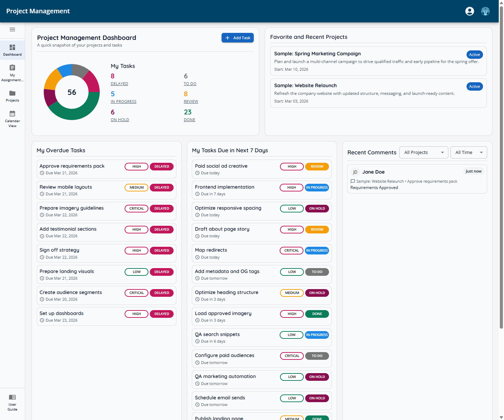Open Jane Doe's Requirements Approved comment
This screenshot has width=504, height=420.
[x=417, y=179]
